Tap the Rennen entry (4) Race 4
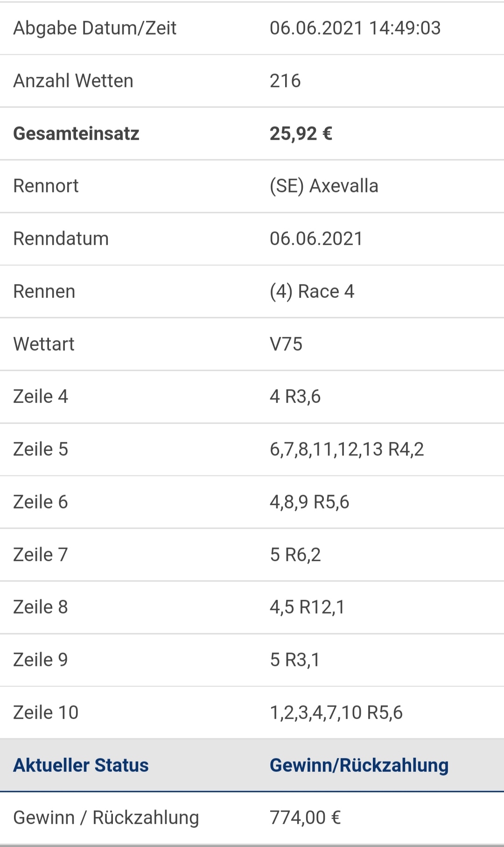Screen dimensions: 504x847 [x=312, y=291]
